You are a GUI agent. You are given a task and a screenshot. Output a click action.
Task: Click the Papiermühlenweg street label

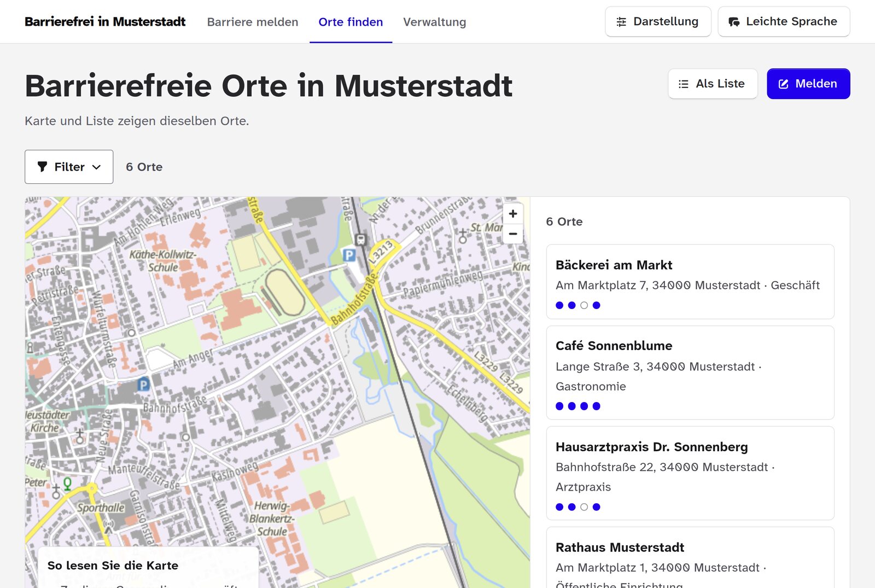tap(443, 283)
